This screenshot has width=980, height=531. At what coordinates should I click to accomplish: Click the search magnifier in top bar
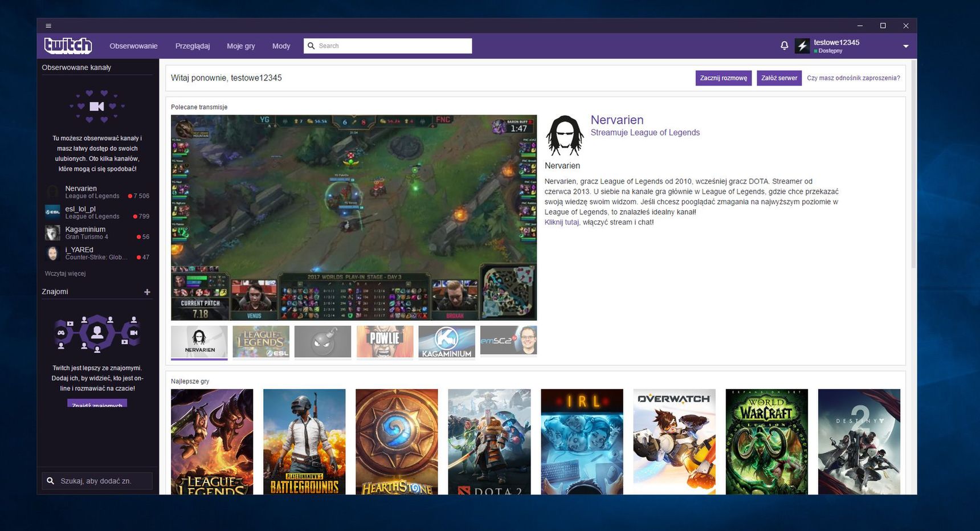tap(311, 46)
